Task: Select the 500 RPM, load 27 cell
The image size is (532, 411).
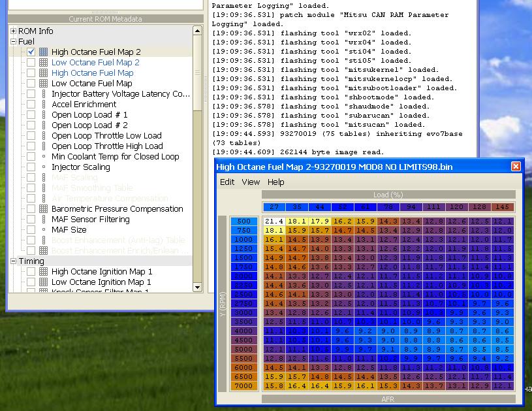Action: point(274,222)
